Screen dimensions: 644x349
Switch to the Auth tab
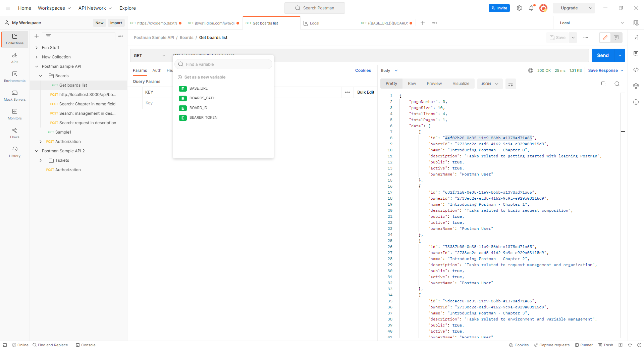(x=157, y=70)
